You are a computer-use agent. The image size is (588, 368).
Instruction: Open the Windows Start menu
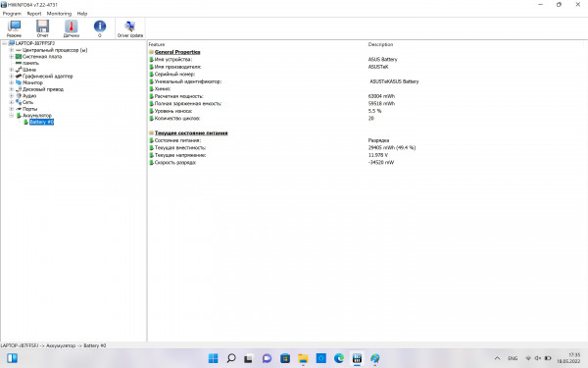213,358
